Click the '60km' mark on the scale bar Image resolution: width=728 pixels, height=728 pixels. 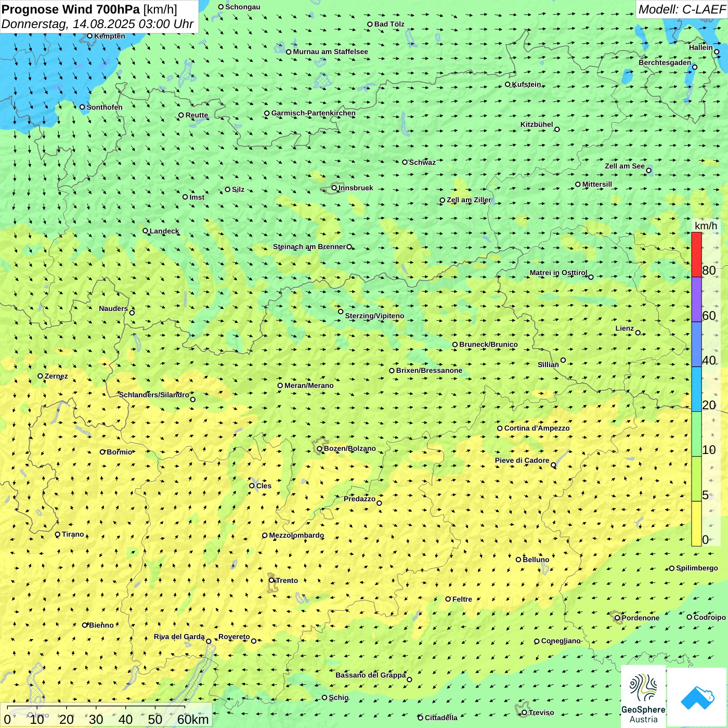coord(193,719)
